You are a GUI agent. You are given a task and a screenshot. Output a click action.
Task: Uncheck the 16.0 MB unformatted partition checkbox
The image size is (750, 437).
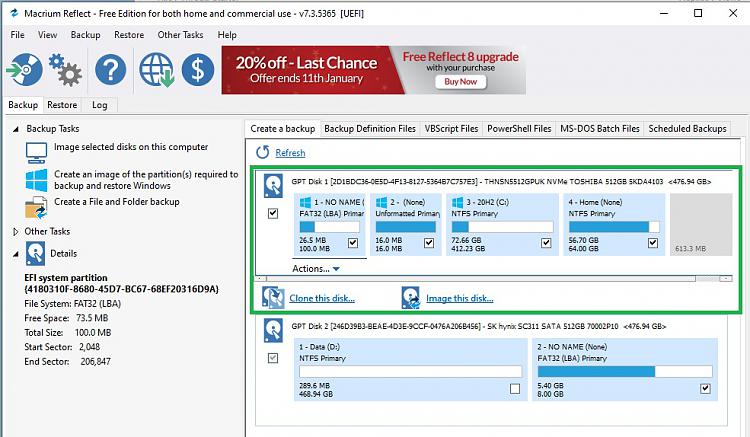click(429, 243)
